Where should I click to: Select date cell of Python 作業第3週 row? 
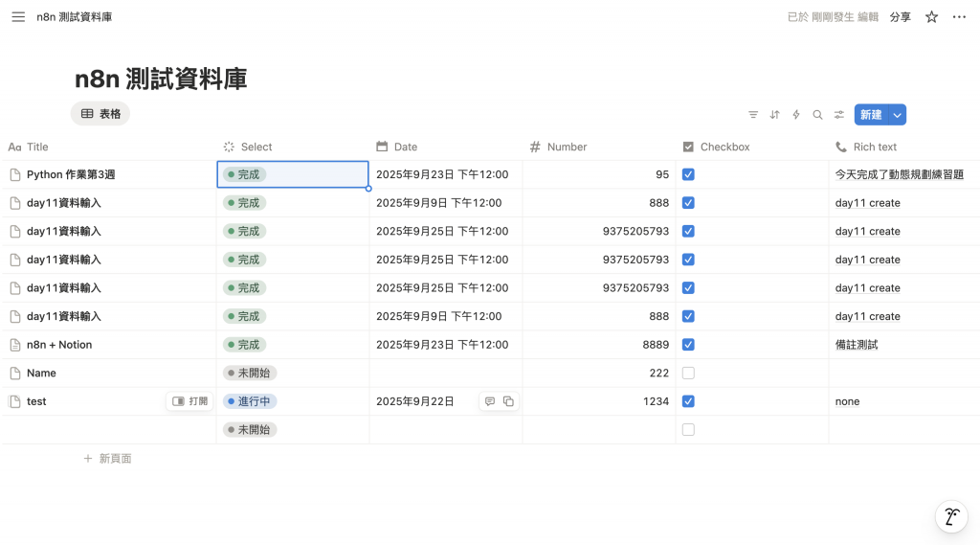tap(446, 174)
